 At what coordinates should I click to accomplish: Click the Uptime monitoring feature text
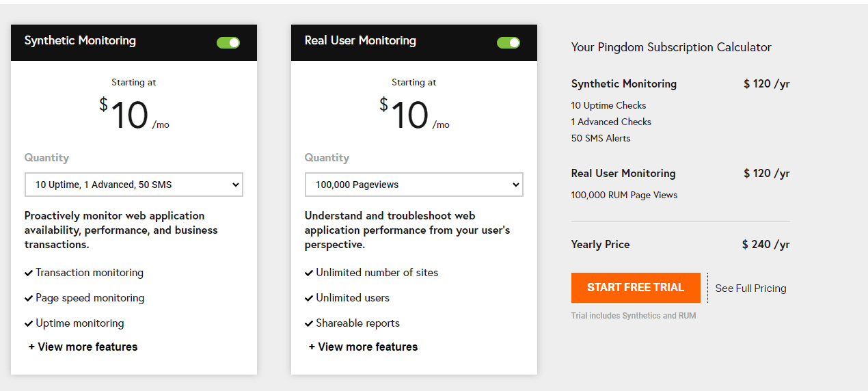click(x=80, y=323)
